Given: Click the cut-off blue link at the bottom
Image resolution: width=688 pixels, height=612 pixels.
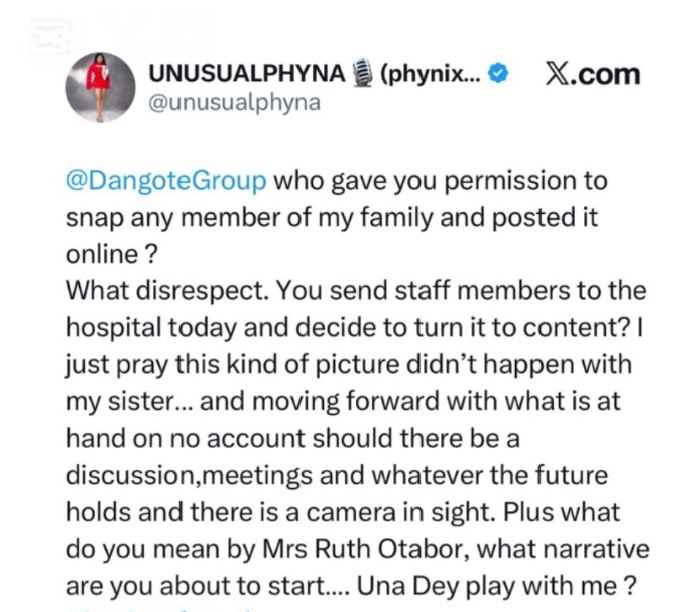Looking at the screenshot, I should point(150,607).
